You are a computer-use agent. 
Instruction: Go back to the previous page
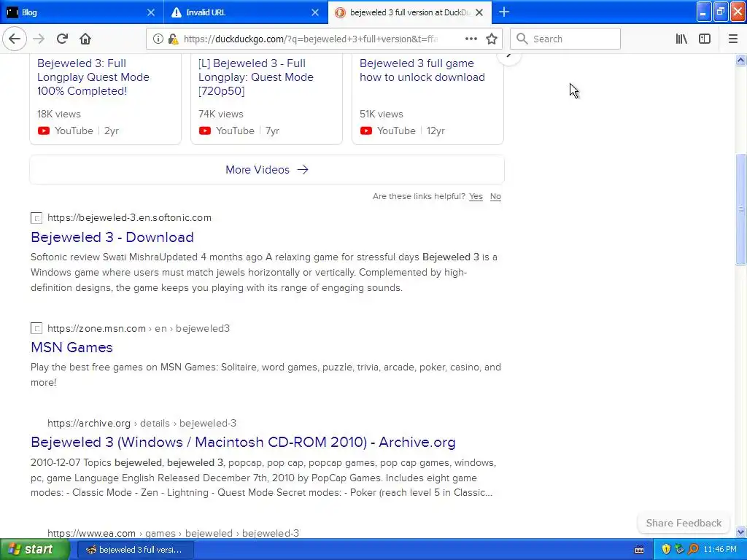coord(15,39)
